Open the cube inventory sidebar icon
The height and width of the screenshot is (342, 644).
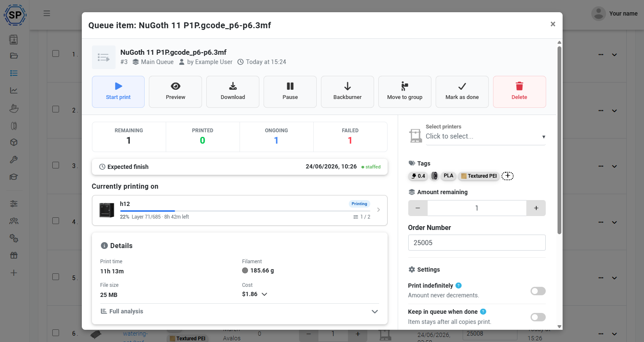(x=13, y=142)
